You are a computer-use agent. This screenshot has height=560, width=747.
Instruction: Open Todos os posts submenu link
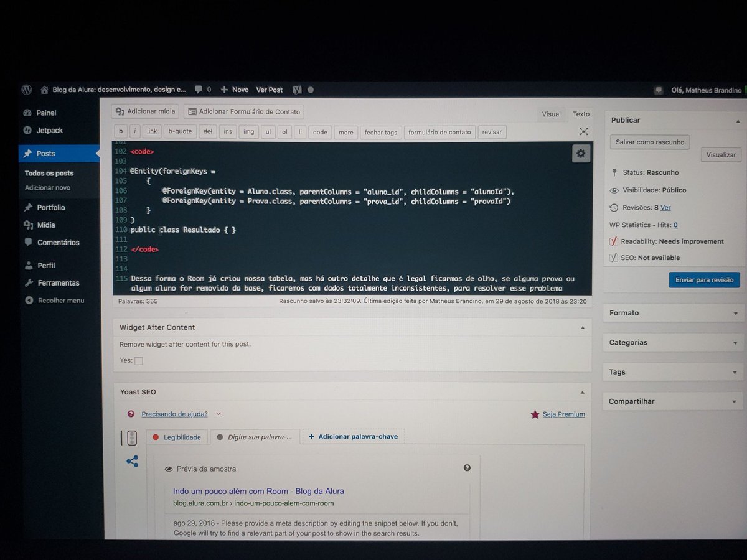pyautogui.click(x=49, y=173)
